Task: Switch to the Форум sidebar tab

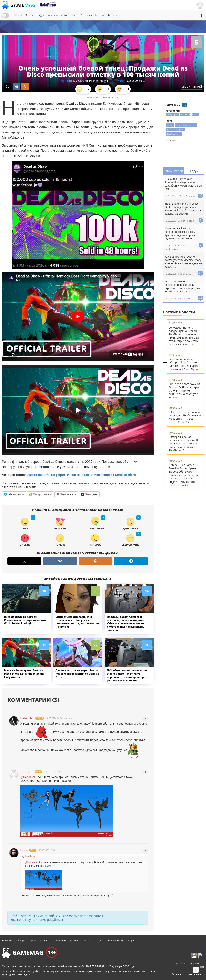Action: [194, 171]
